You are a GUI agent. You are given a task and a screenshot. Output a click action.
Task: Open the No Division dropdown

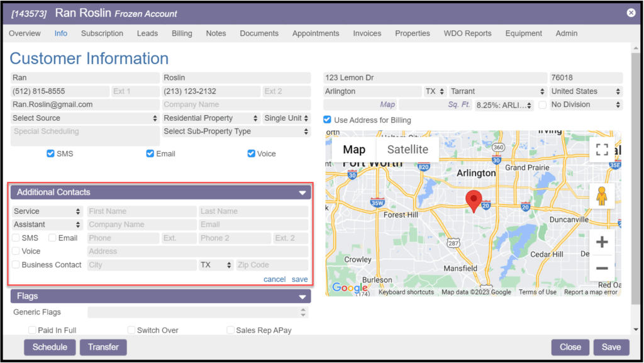pyautogui.click(x=586, y=105)
